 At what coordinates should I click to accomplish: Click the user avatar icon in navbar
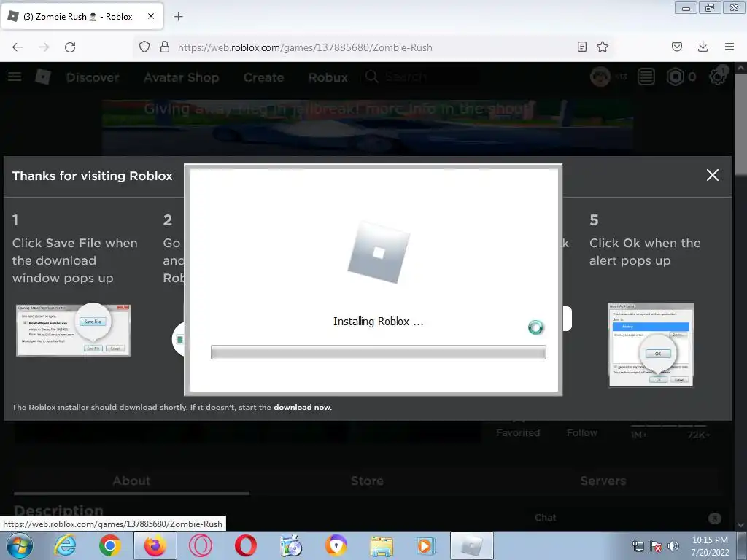tap(600, 76)
